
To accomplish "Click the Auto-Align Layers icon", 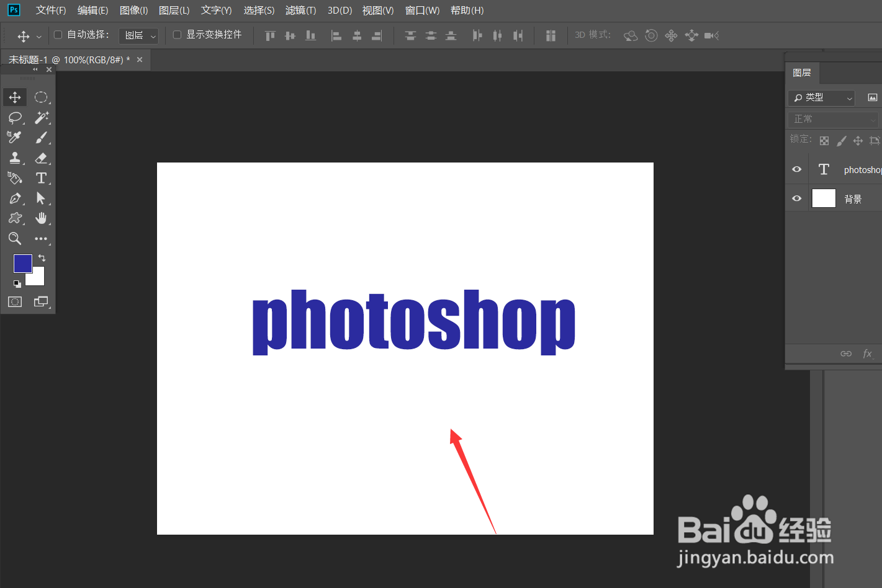I will point(551,35).
